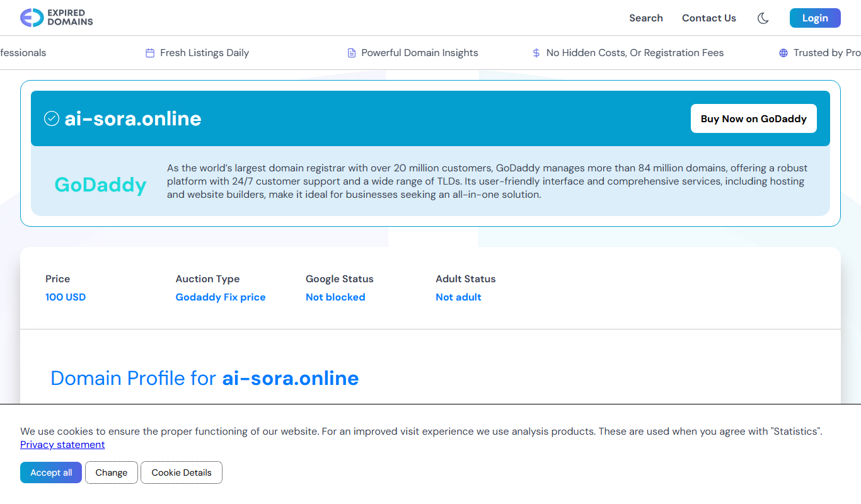Click the Not blocked status value
This screenshot has width=861, height=504.
tap(335, 297)
